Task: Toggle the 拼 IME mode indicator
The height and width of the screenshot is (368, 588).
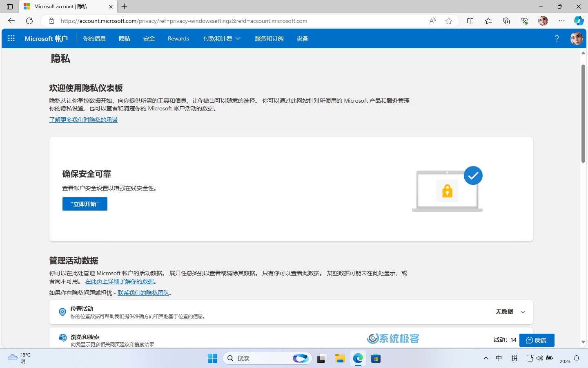Action: (514, 358)
